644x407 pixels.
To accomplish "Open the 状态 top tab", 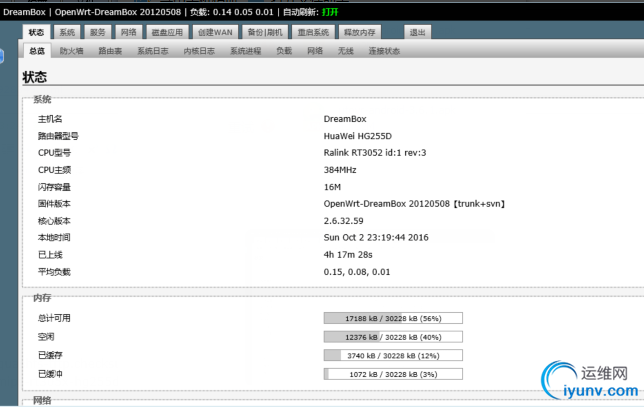I will [36, 32].
